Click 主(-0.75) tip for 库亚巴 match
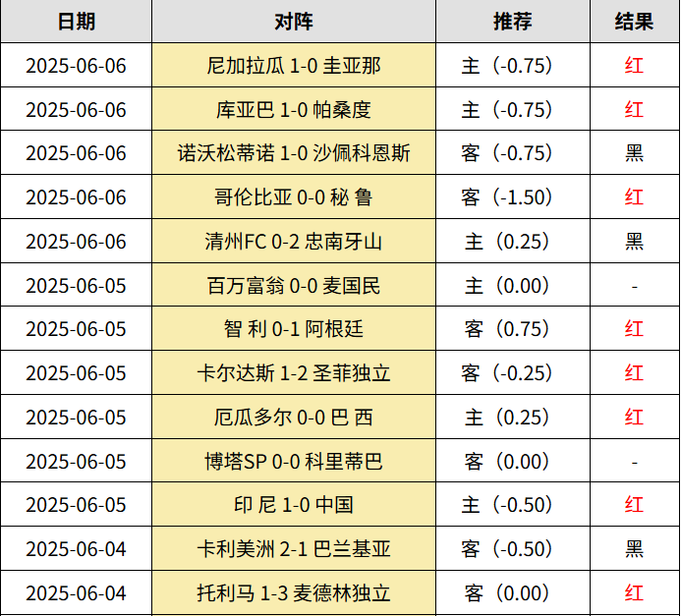This screenshot has width=681, height=616. 507,110
